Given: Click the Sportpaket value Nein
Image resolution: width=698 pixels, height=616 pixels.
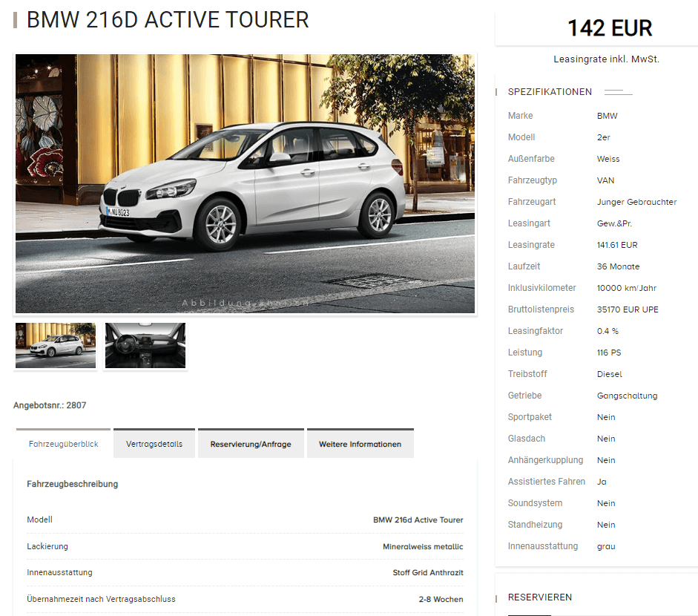Looking at the screenshot, I should (x=606, y=417).
